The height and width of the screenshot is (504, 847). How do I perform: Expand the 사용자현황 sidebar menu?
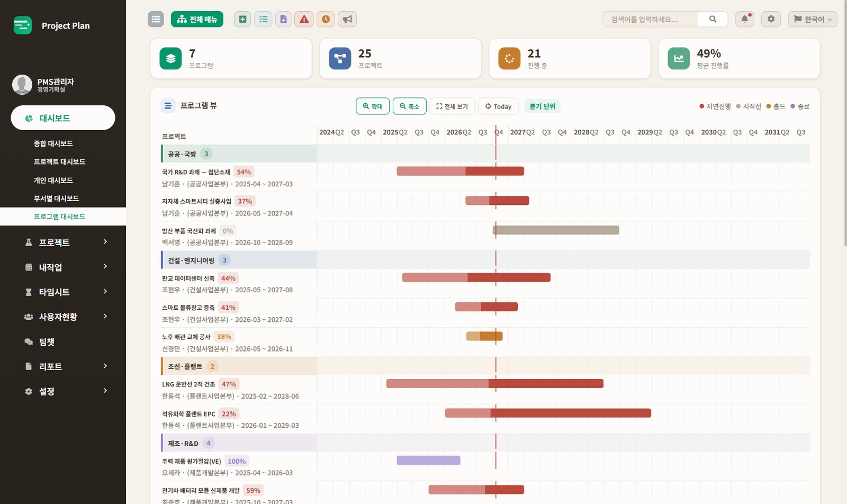click(x=63, y=317)
